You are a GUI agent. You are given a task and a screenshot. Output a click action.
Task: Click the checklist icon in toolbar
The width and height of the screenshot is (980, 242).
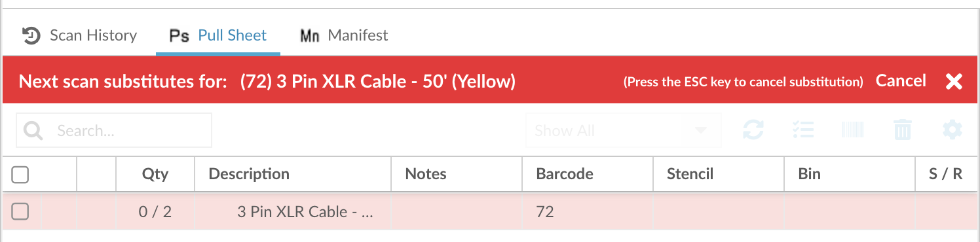click(802, 131)
